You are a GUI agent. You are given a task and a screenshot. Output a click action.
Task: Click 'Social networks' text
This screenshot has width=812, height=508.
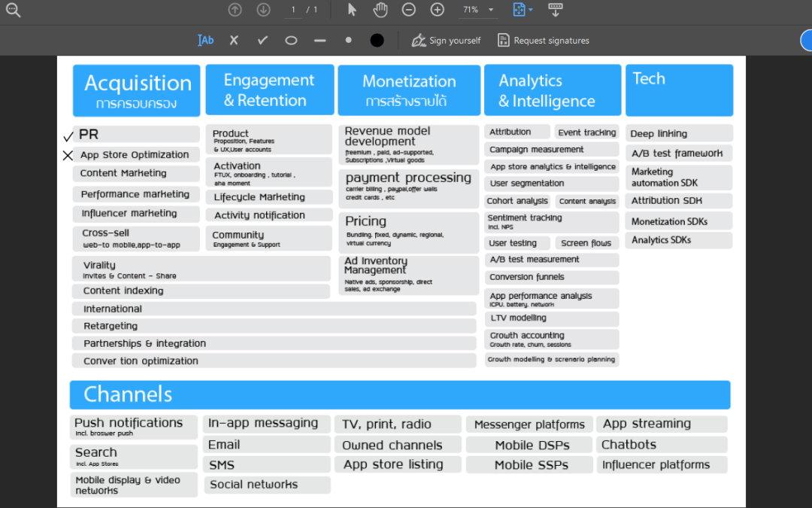click(x=254, y=485)
